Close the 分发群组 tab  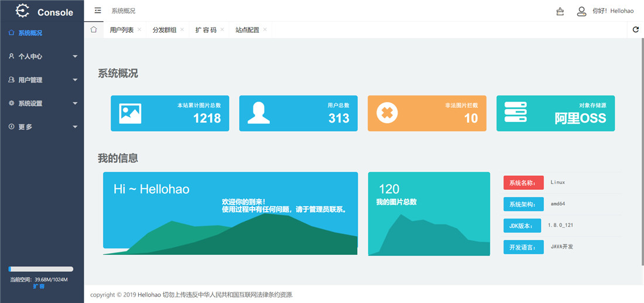182,29
